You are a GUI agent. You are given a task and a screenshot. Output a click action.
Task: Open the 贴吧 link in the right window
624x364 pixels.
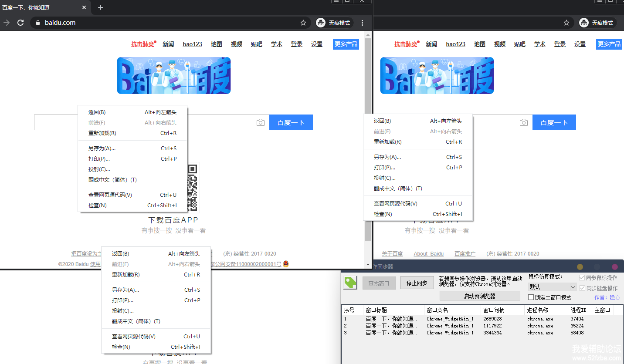pos(520,44)
